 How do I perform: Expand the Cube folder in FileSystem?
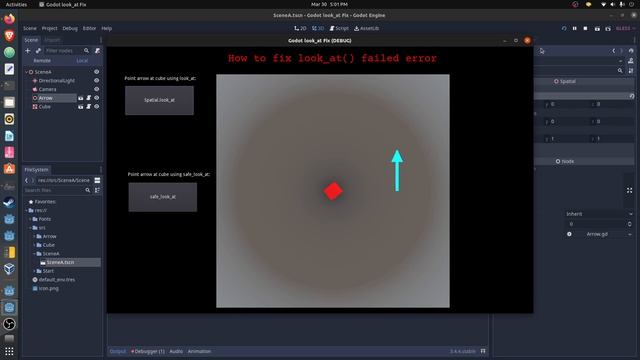(34, 245)
